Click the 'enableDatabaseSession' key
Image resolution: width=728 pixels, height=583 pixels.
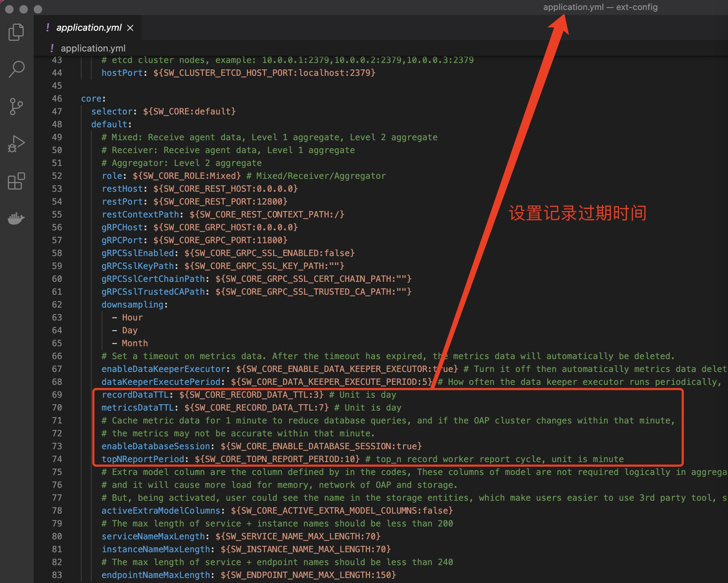pos(156,446)
